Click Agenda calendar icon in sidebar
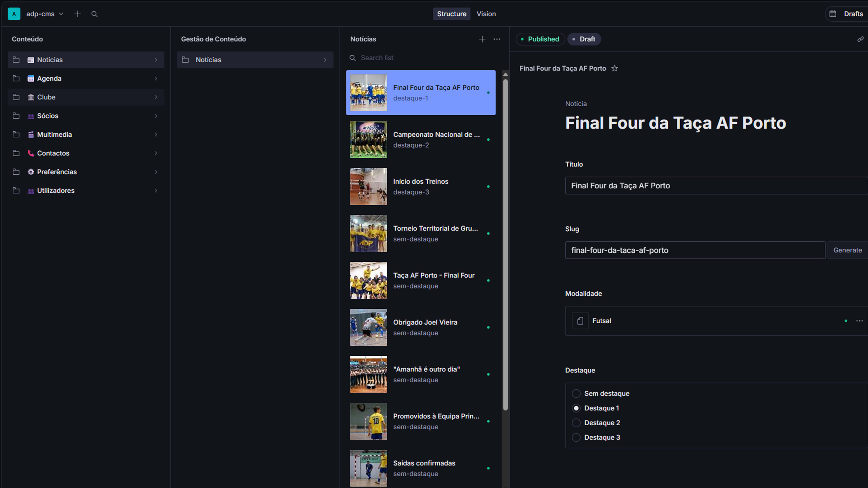The width and height of the screenshot is (868, 488). pos(31,78)
